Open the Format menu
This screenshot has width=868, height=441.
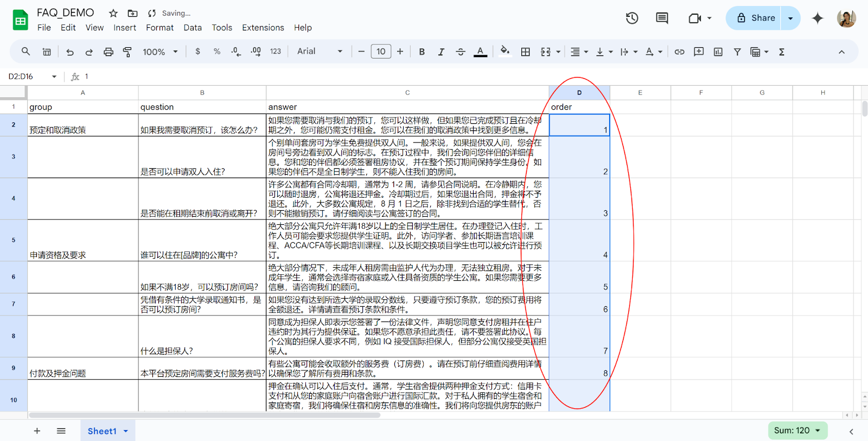coord(159,28)
